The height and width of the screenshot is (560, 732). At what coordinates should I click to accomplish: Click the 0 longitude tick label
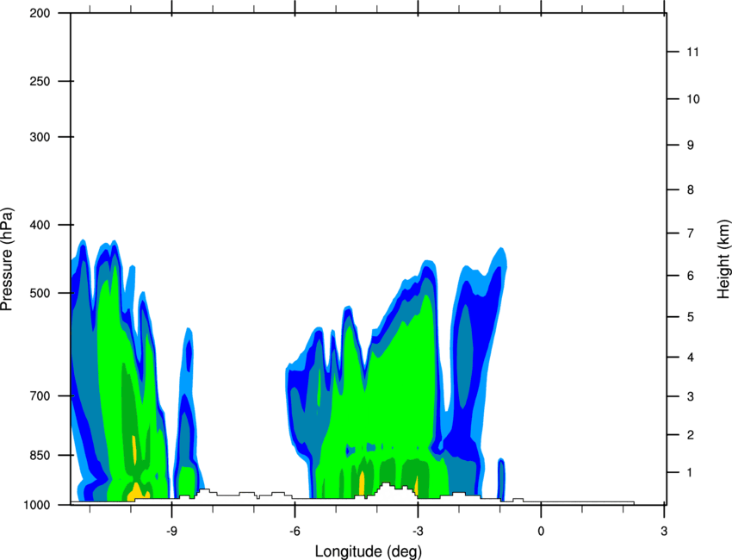tap(541, 532)
